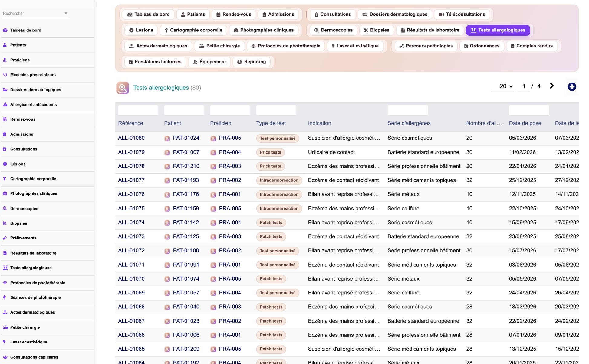The width and height of the screenshot is (589, 364).
Task: Click the Tests allergologiques (80) title link
Action: (167, 88)
